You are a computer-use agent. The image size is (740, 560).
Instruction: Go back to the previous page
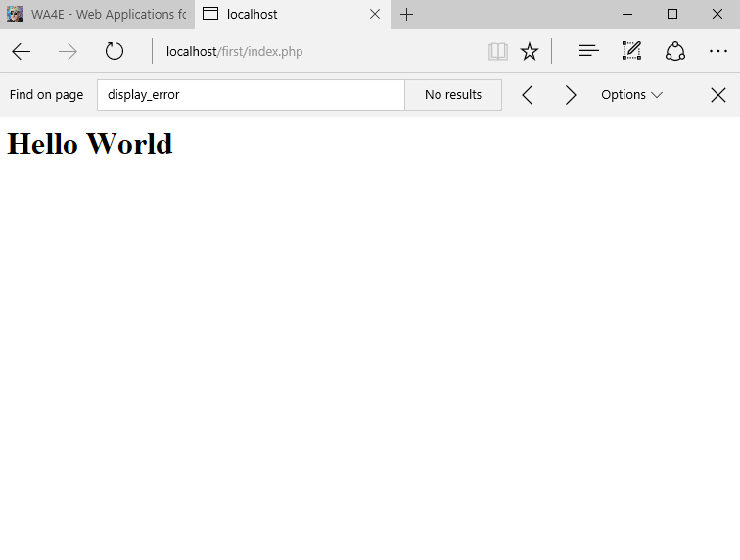[22, 52]
